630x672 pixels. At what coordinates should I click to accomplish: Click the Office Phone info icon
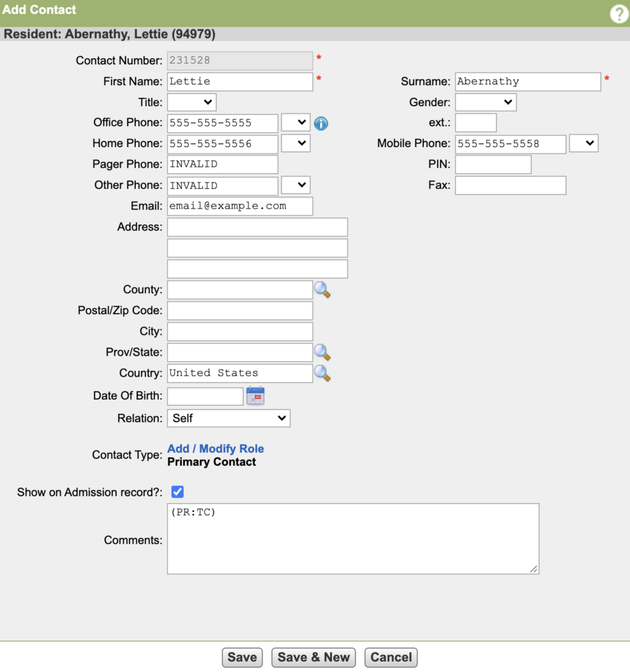point(321,123)
